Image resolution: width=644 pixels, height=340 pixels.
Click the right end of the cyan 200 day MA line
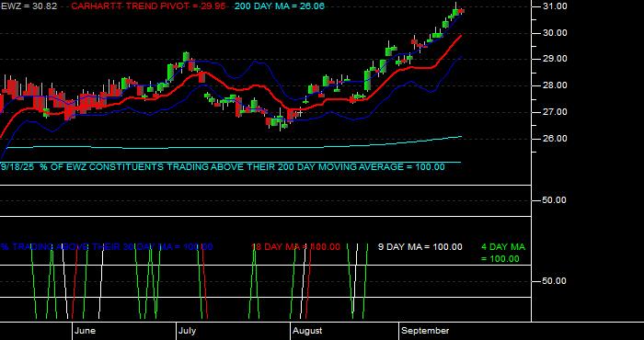tap(461, 137)
